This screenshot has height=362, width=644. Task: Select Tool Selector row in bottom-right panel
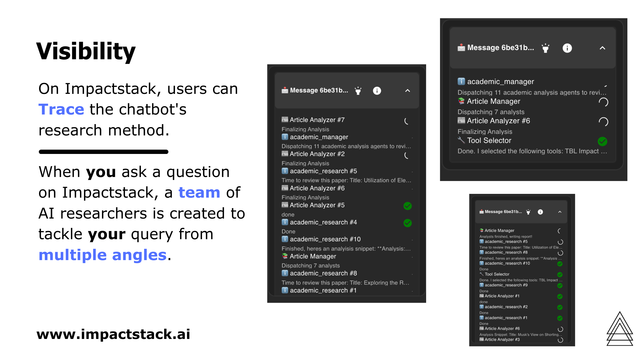521,277
